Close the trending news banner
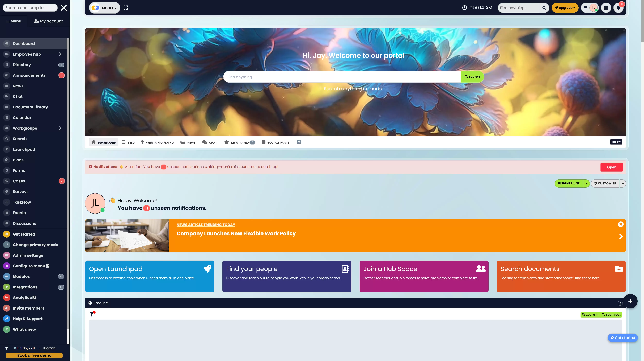Screen dimensions: 644x361 [x=621, y=224]
